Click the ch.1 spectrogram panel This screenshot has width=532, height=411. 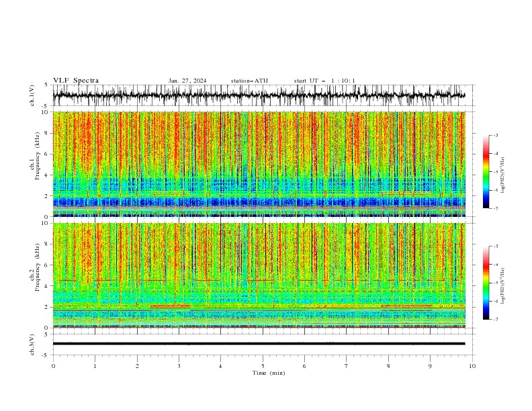(259, 164)
